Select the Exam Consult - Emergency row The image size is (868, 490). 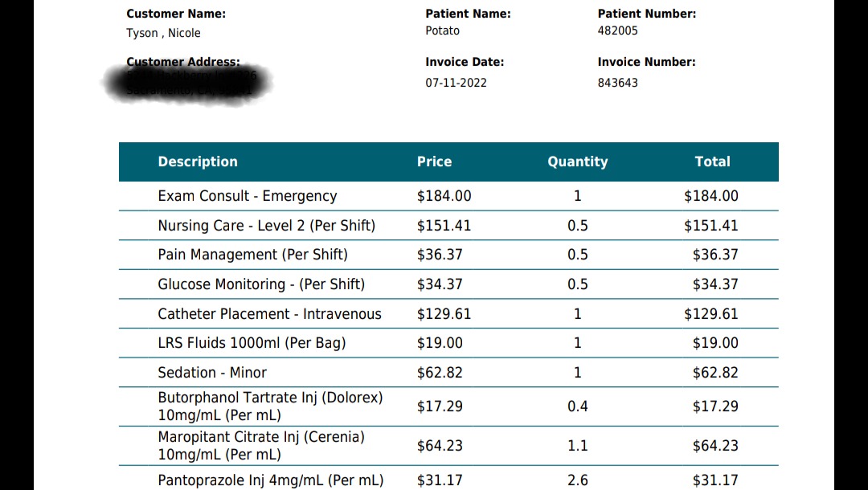click(x=448, y=196)
